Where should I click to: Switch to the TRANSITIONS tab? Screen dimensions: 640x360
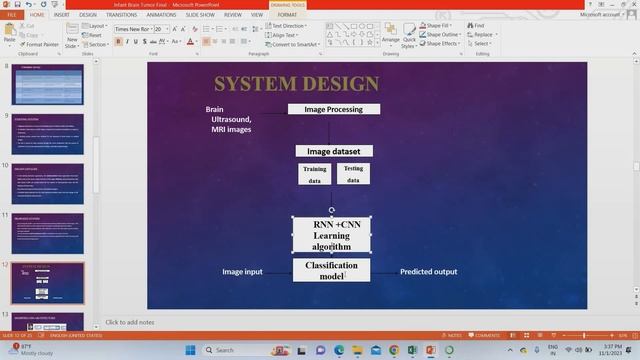tap(122, 15)
